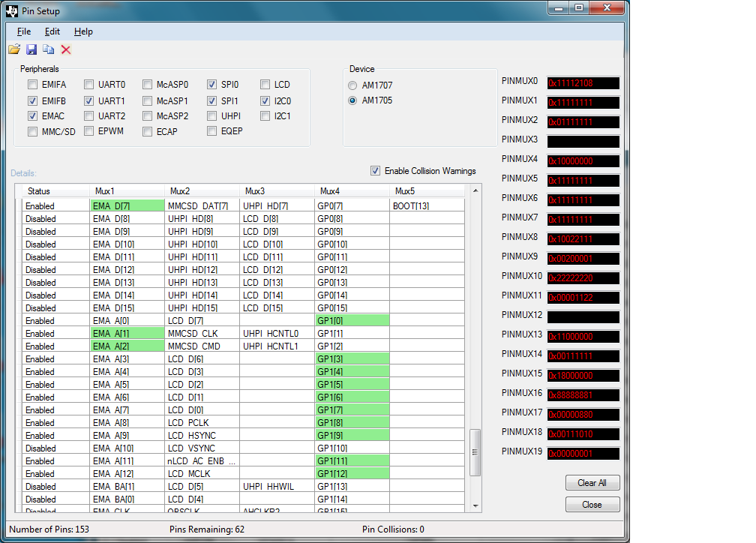Screen dimensions: 756x543
Task: Uncheck the SPI1 checkbox
Action: (211, 100)
